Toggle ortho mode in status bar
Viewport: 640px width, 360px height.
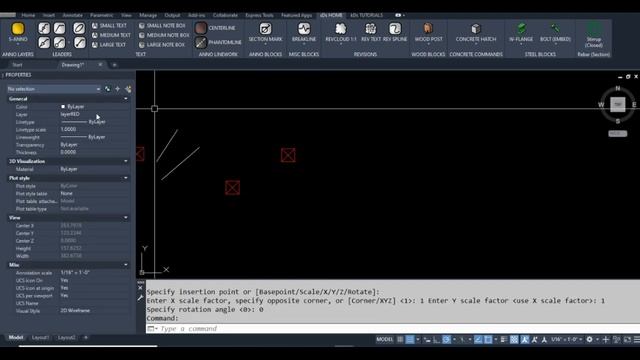tap(437, 340)
